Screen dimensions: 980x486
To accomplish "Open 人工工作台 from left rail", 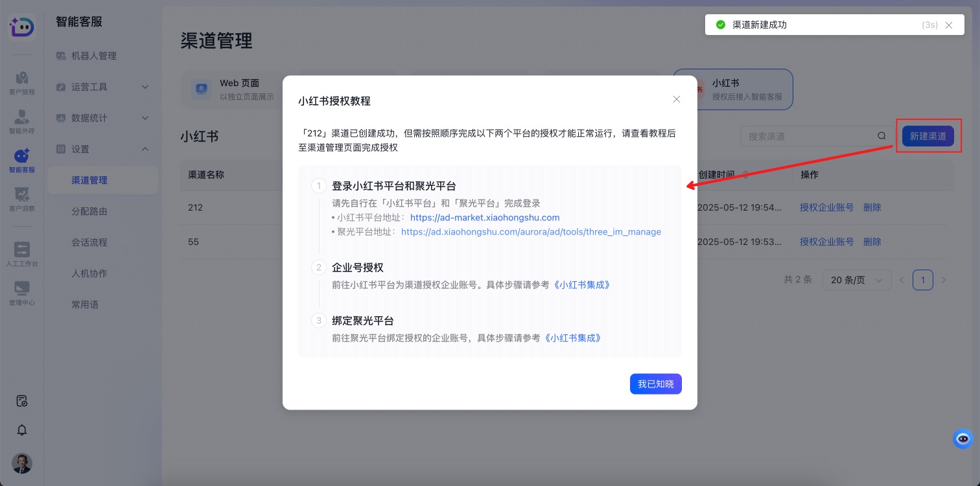I will (x=22, y=254).
